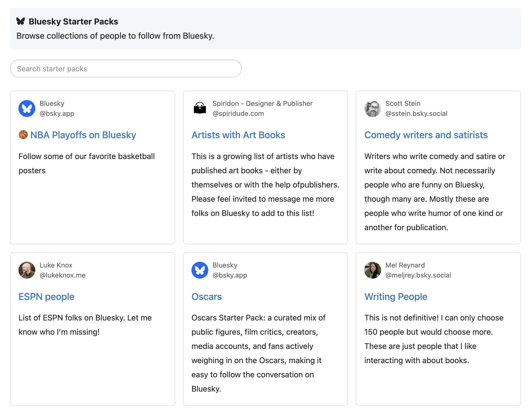Click the @sstein.bsky.social handle

click(x=416, y=113)
